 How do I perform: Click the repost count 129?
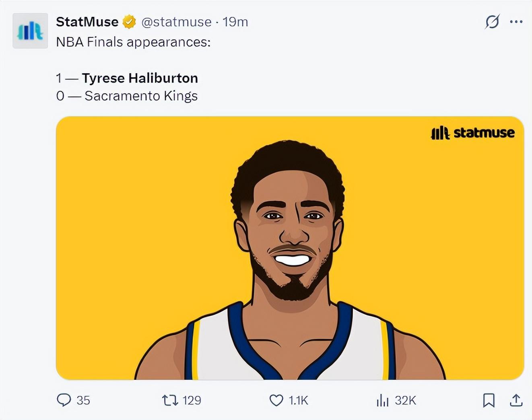pos(192,400)
